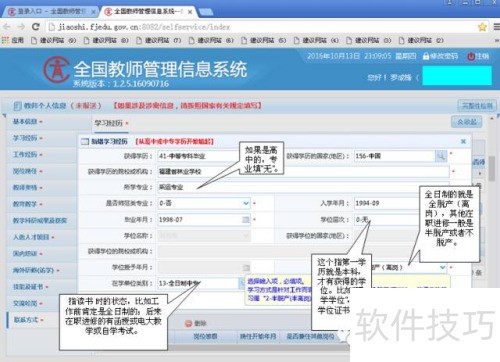Switch to the 登录入口 browser tab
The image size is (500, 362).
[50, 12]
